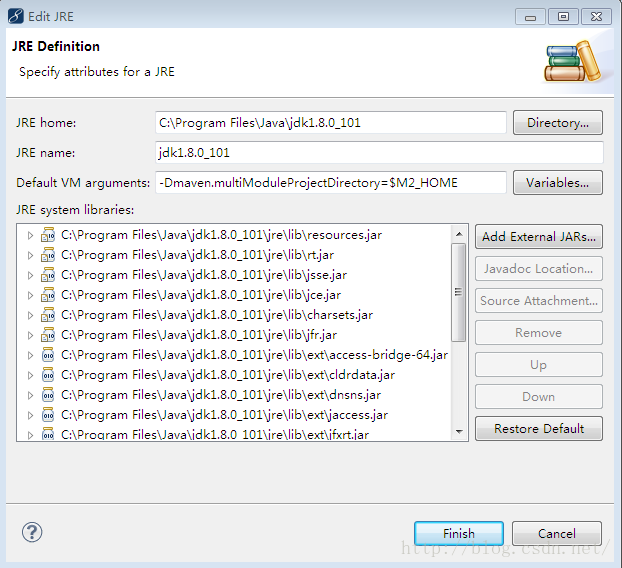Click the jar icon beside jfr.jar
Viewport: 622px width, 568px height.
point(48,335)
